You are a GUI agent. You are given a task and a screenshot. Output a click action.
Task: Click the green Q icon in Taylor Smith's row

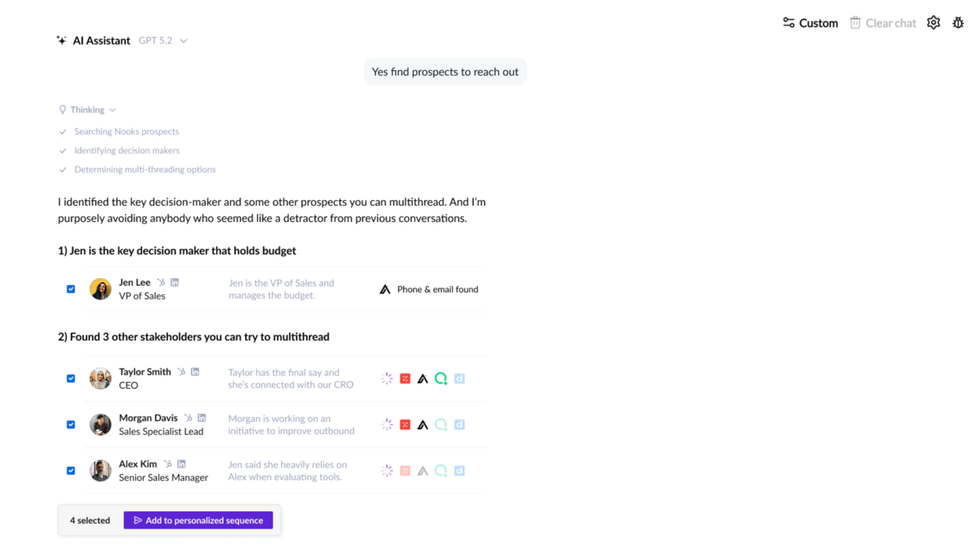[x=441, y=379]
